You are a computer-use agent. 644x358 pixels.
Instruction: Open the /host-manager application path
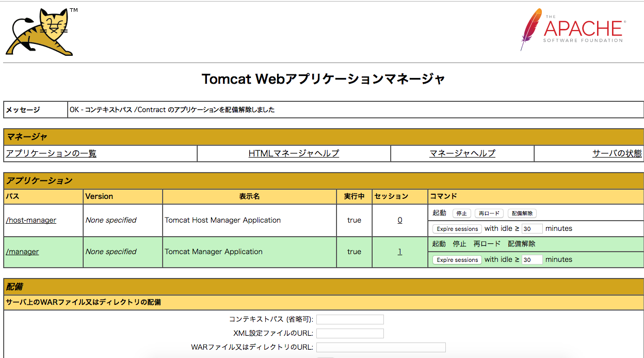[x=31, y=220]
